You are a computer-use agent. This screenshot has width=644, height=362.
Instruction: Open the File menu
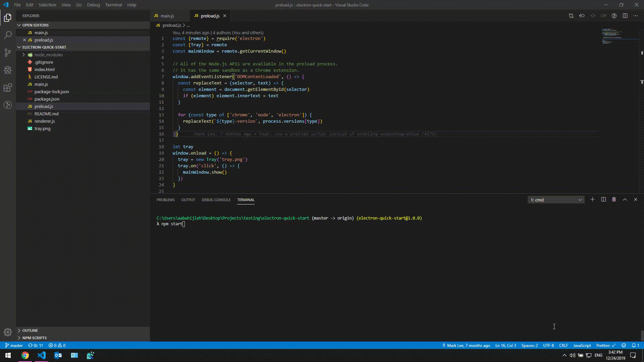point(17,5)
